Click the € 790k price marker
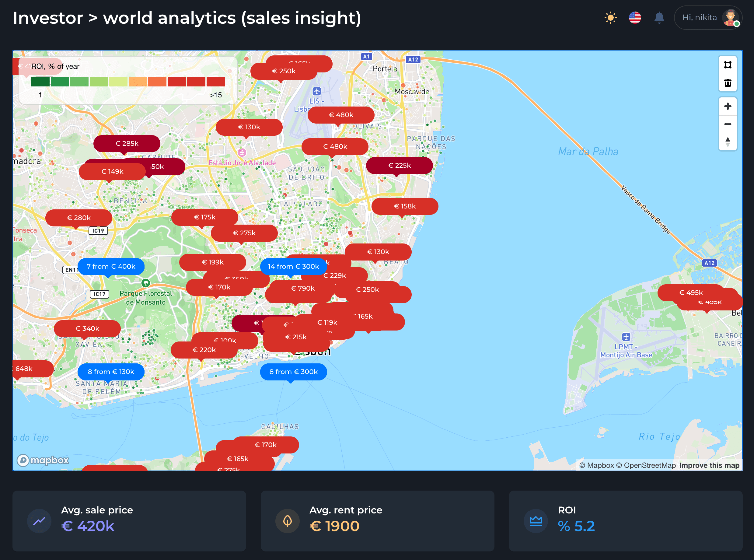This screenshot has width=754, height=560. coord(303,288)
